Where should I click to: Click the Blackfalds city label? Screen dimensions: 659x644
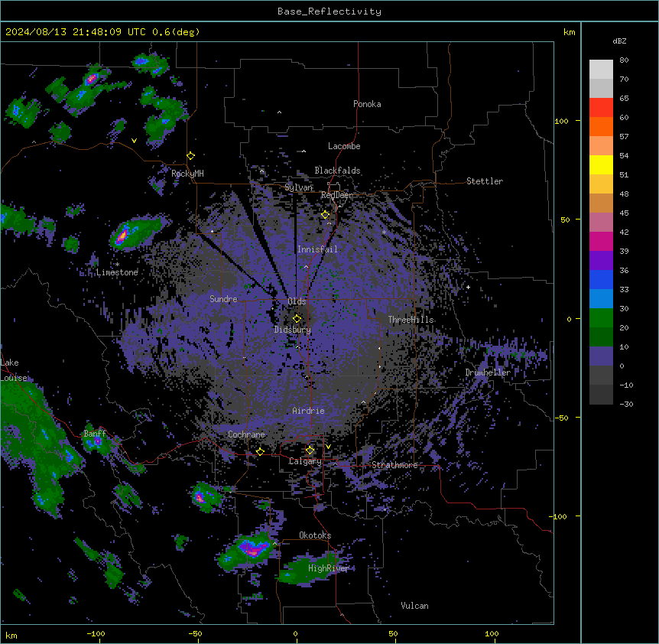point(337,171)
